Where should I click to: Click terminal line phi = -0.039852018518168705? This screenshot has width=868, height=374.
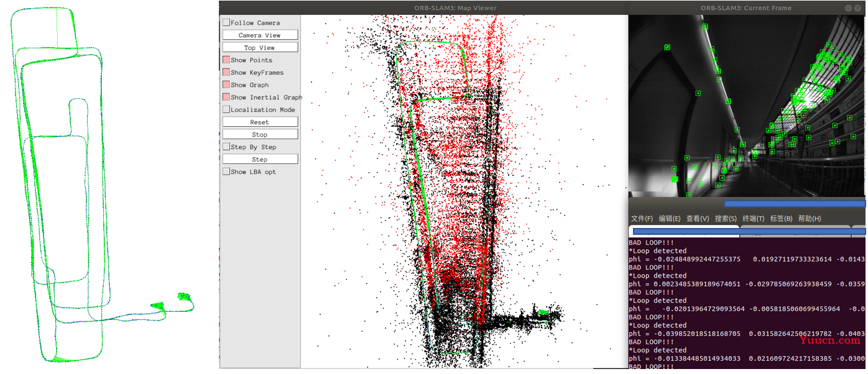pos(747,334)
